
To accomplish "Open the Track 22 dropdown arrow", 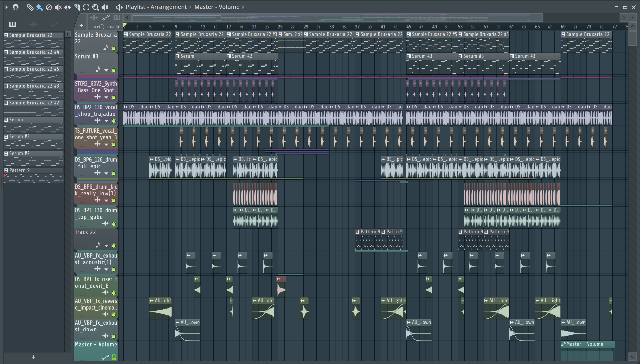I will [x=106, y=246].
